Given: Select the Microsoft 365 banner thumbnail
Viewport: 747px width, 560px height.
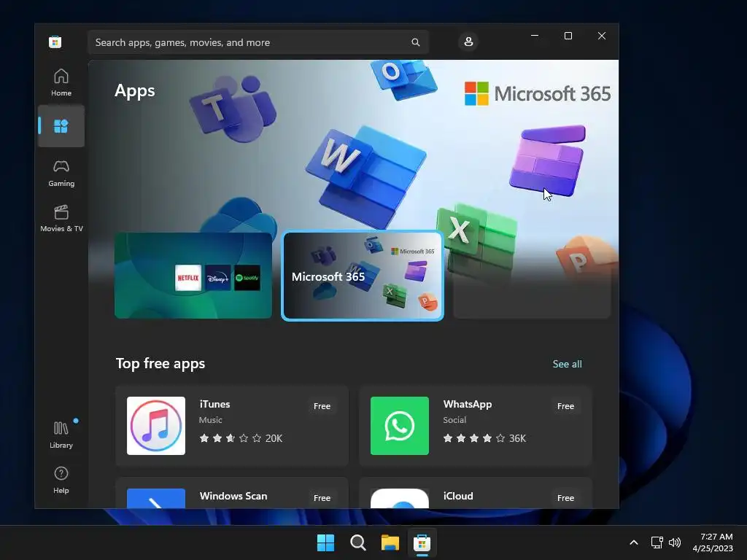Looking at the screenshot, I should [x=363, y=276].
